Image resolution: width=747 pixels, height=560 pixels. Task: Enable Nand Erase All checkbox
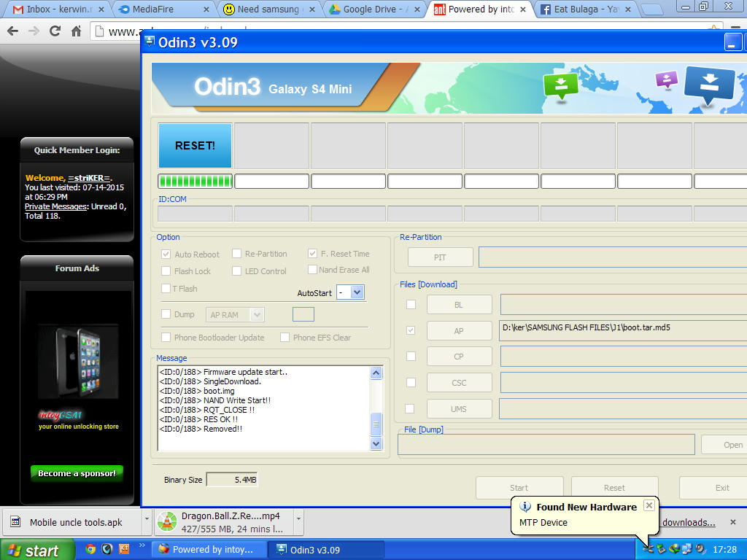click(312, 270)
